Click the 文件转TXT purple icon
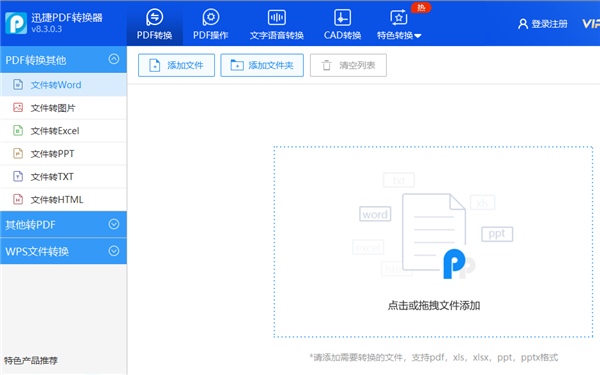 18,176
